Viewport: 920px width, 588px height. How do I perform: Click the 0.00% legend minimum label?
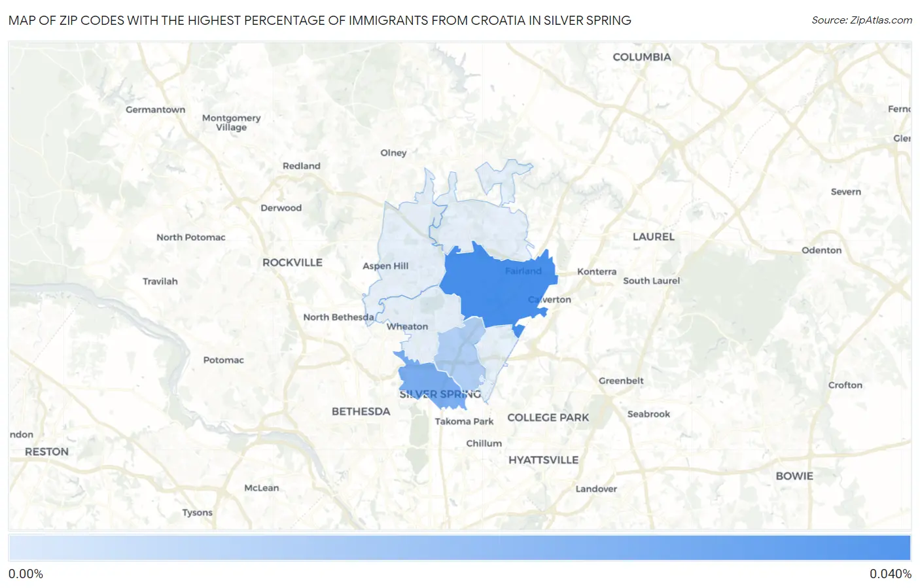pos(26,574)
